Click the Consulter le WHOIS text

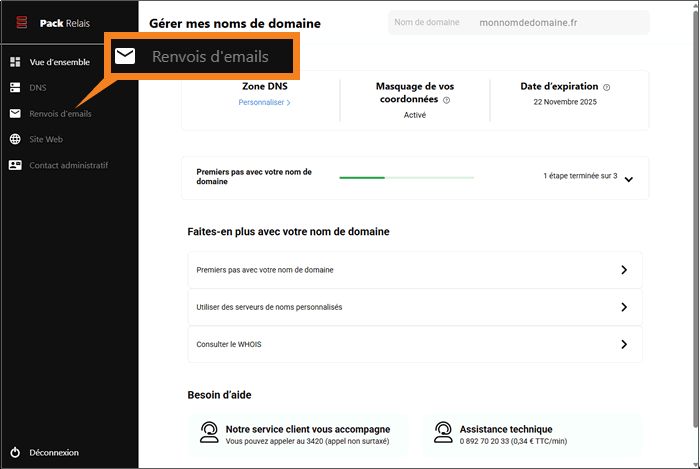point(229,344)
